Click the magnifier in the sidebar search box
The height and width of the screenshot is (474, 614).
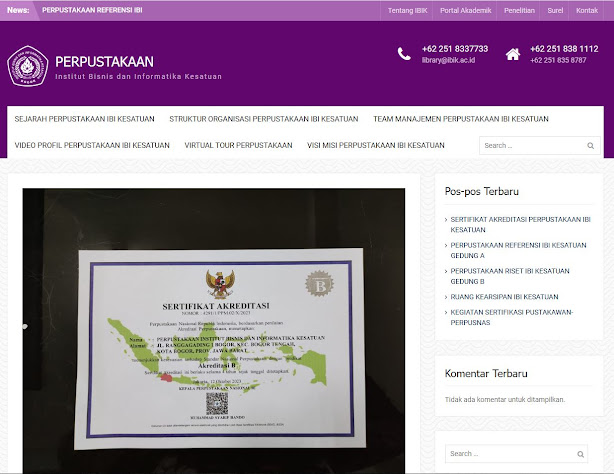pyautogui.click(x=580, y=454)
